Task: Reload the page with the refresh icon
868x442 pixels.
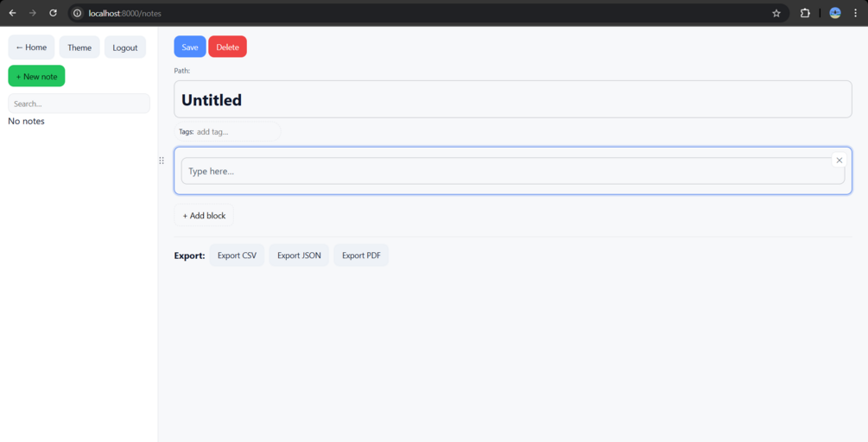Action: [54, 13]
